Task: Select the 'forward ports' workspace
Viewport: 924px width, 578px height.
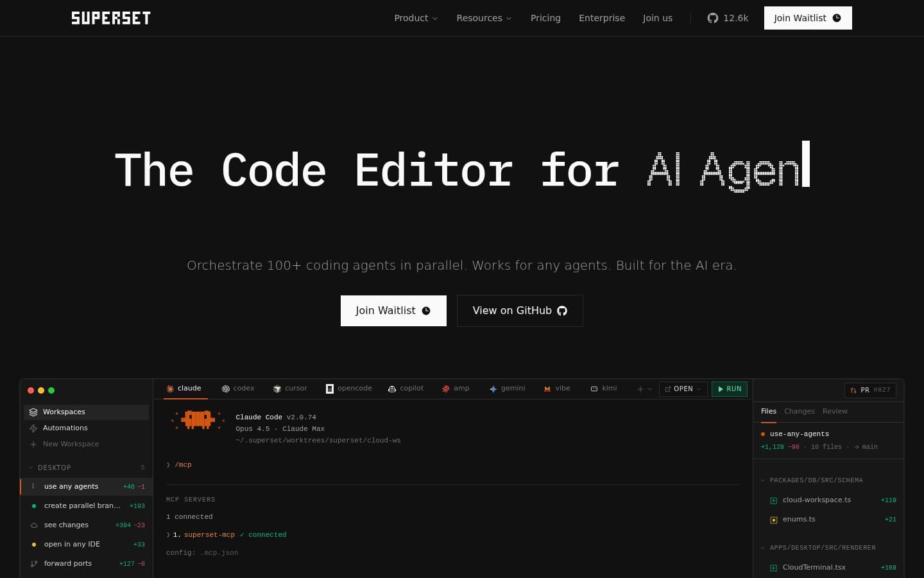Action: (x=87, y=563)
